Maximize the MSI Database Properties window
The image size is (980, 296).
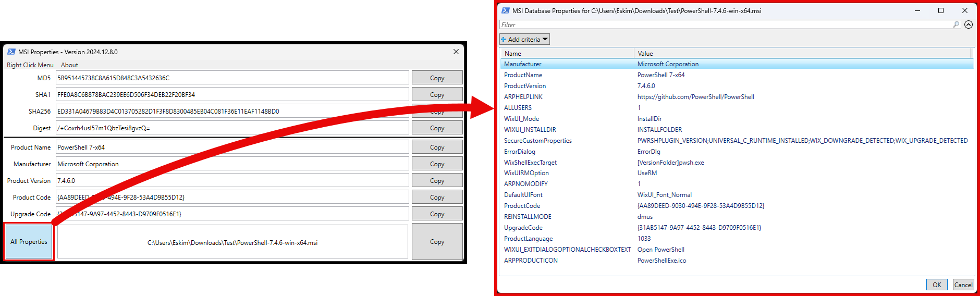click(941, 10)
